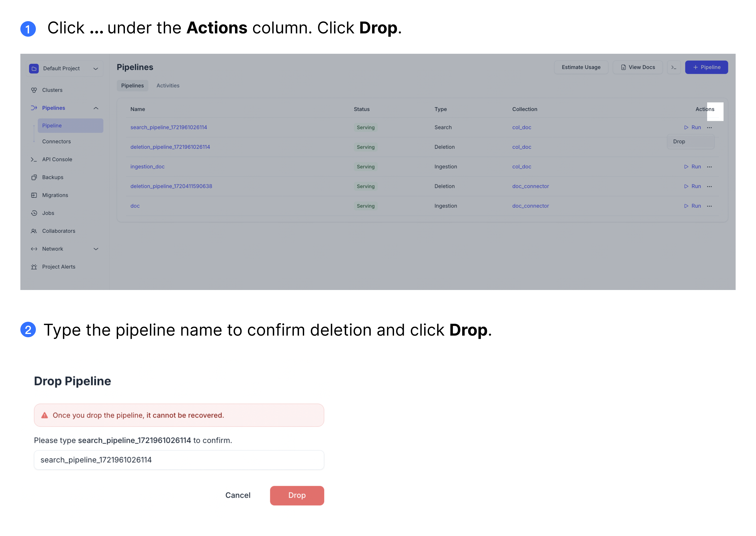This screenshot has height=536, width=756.
Task: Select Connectors item under Pipelines sidebar
Action: click(x=56, y=141)
